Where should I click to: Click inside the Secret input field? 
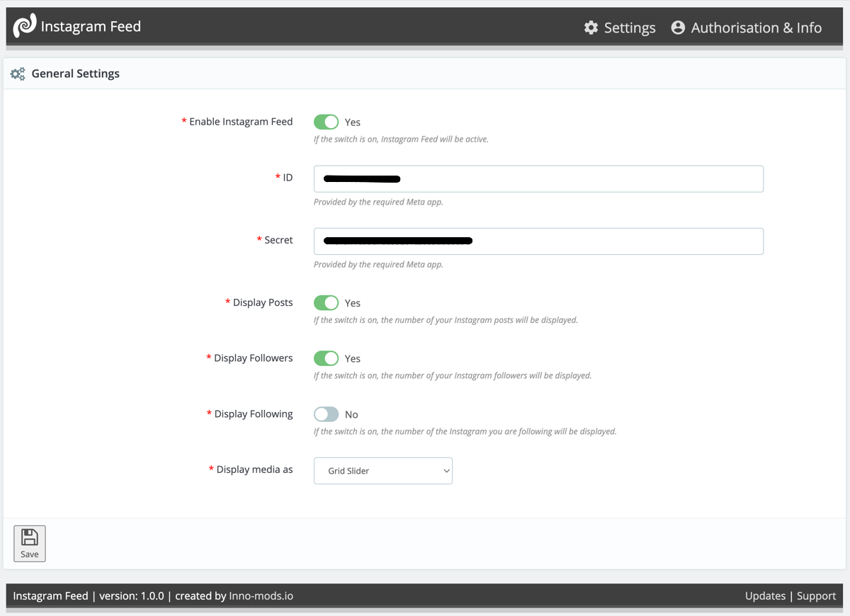538,241
